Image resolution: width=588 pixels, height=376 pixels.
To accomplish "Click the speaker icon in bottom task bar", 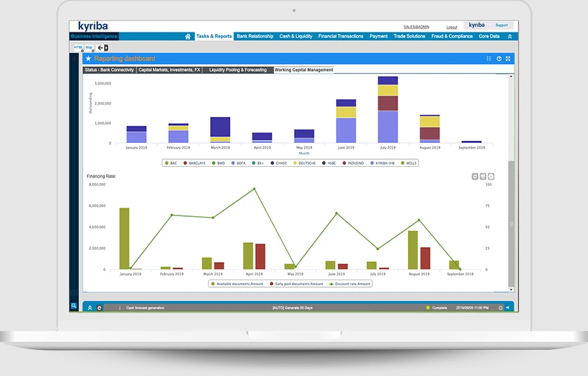I will tap(508, 308).
